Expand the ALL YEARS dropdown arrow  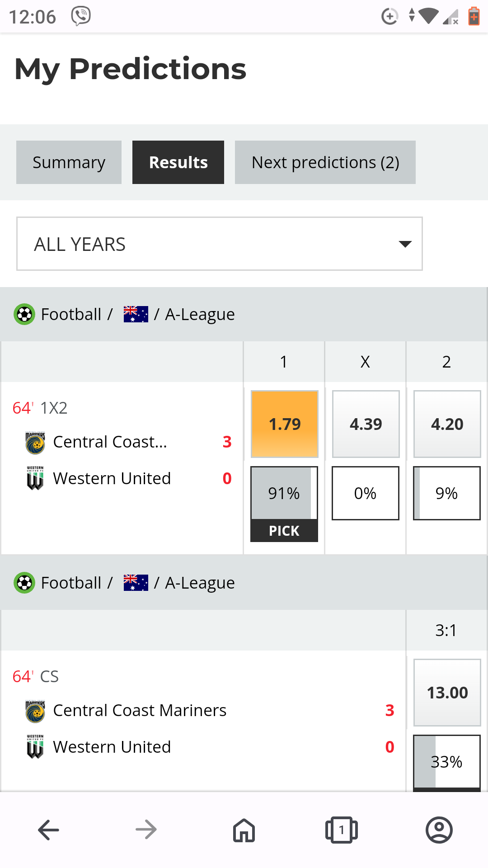click(405, 244)
